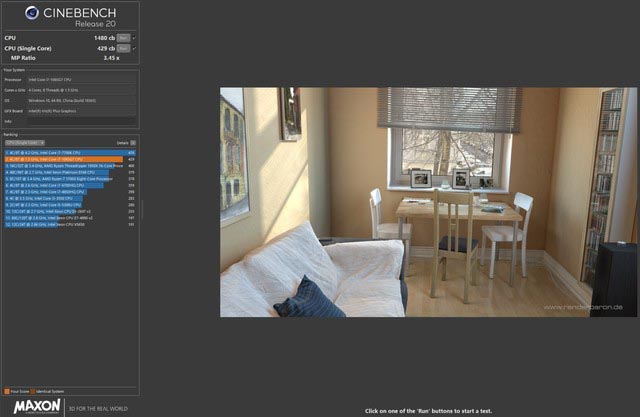Click the MP Ratio 3.45 x value

click(111, 58)
